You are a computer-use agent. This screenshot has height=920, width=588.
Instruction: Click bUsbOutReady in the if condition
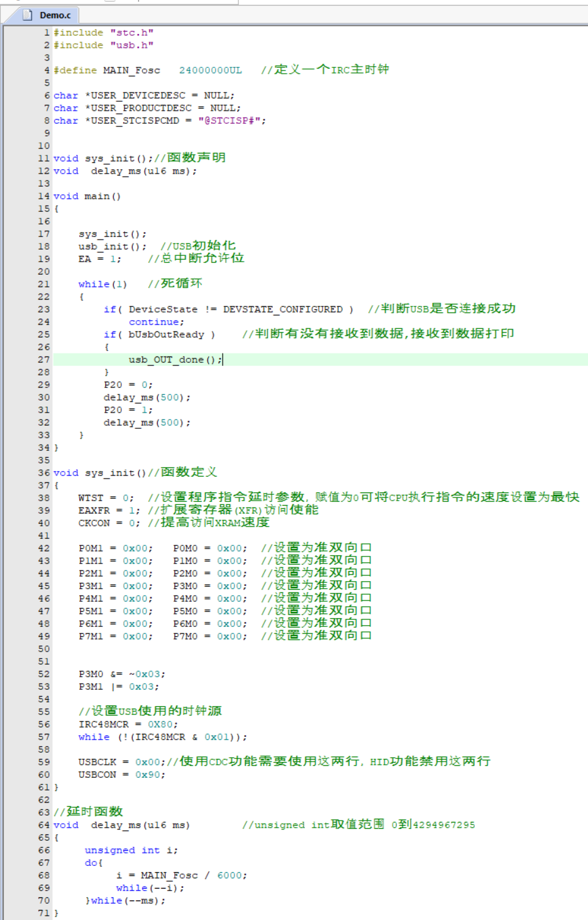click(x=167, y=335)
